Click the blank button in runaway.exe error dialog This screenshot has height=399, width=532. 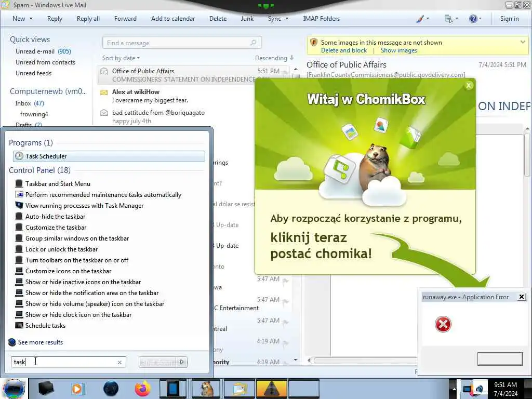(x=500, y=358)
